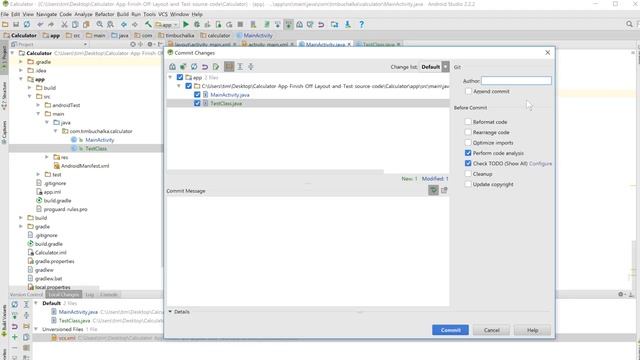Switch to the Local Changes tab
The image size is (640, 360).
[64, 294]
